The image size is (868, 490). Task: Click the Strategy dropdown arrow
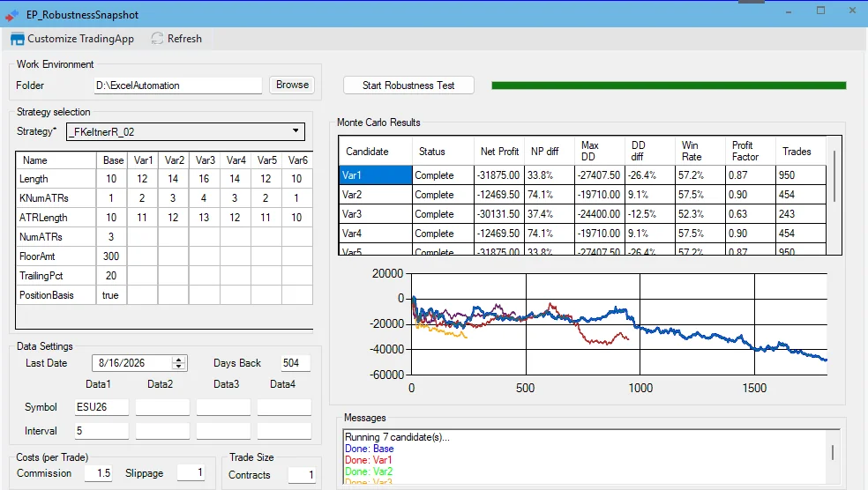point(296,131)
